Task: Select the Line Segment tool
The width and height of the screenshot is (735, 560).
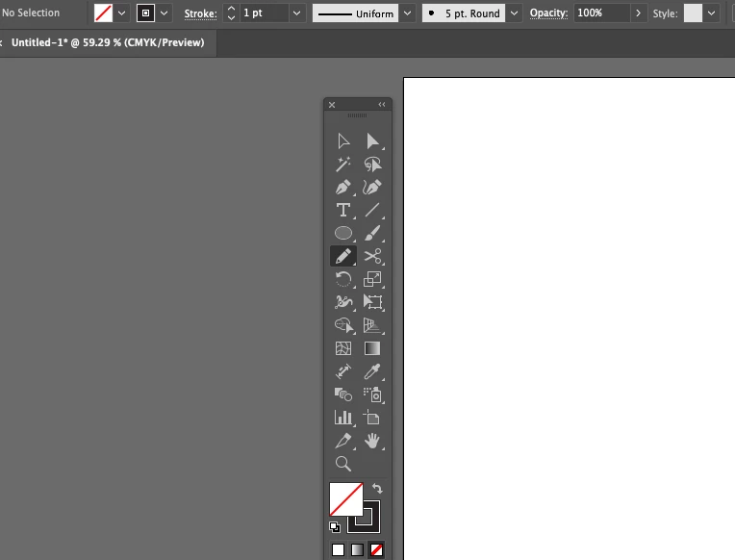Action: (x=372, y=210)
